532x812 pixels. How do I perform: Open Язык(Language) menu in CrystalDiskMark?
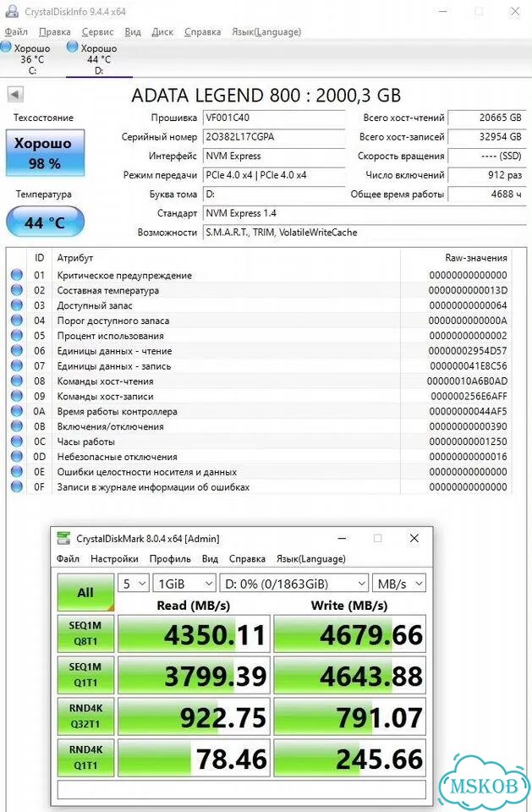(310, 559)
